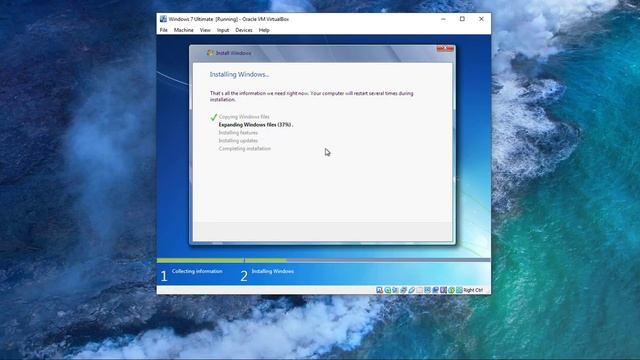Open the Machine menu
The image size is (640, 360).
click(x=184, y=30)
